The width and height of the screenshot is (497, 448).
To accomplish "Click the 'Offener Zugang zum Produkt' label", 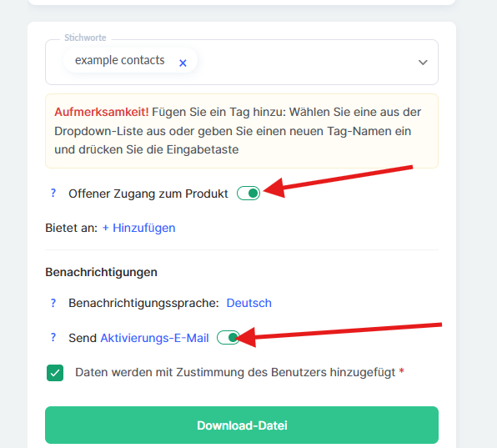I will pos(148,194).
